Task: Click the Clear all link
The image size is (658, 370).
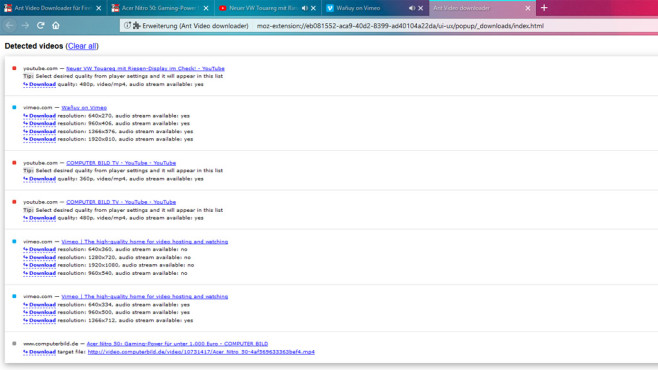Action: pyautogui.click(x=82, y=46)
